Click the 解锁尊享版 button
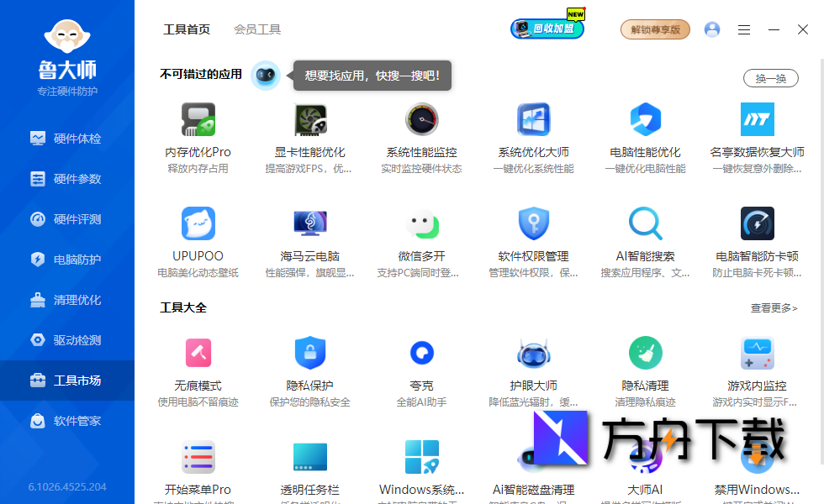The width and height of the screenshot is (824, 504). pos(655,29)
